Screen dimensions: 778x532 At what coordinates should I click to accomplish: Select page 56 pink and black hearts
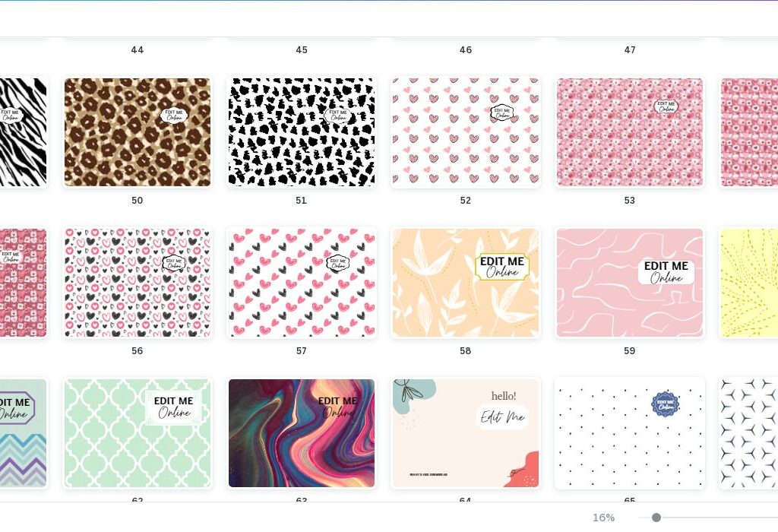[138, 283]
